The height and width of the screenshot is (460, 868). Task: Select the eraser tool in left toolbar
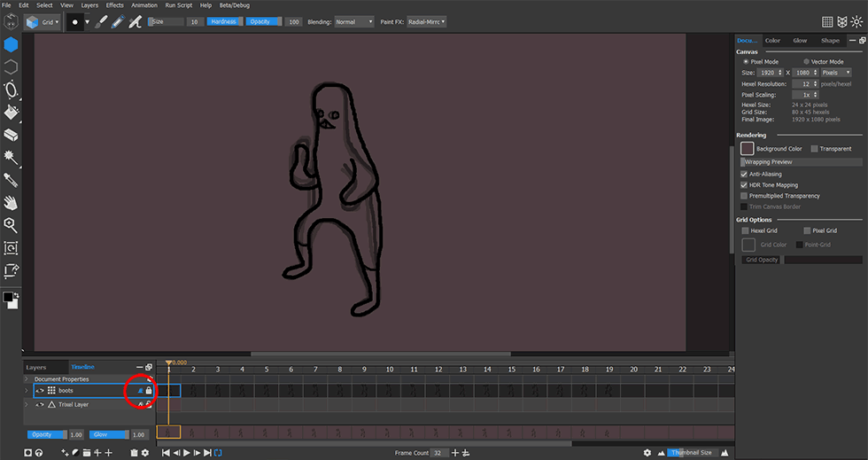[12, 136]
